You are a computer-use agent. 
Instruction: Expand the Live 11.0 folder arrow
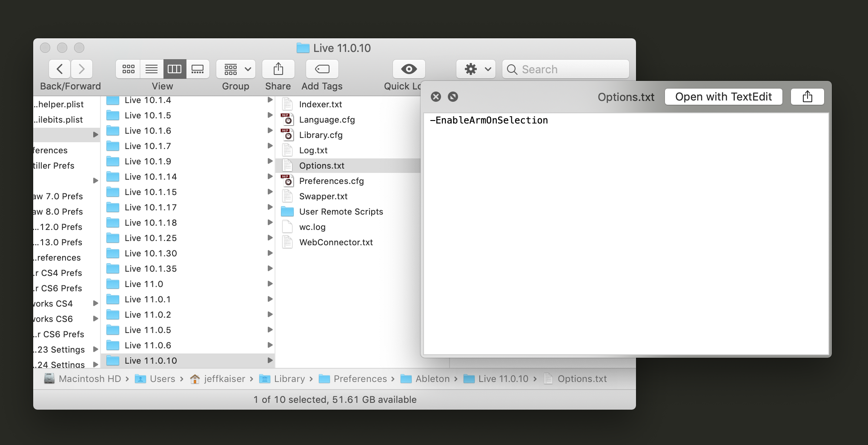270,284
